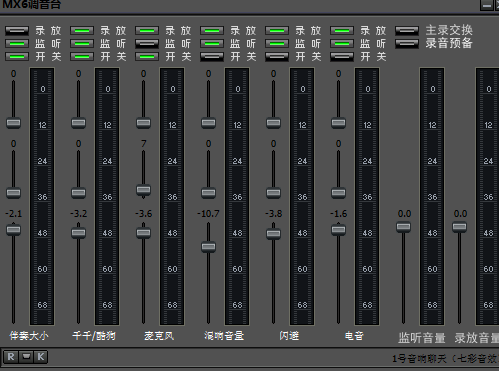This screenshot has height=371, width=499.
Task: Enable 监听 on the 麦克风 channel
Action: click(x=147, y=44)
